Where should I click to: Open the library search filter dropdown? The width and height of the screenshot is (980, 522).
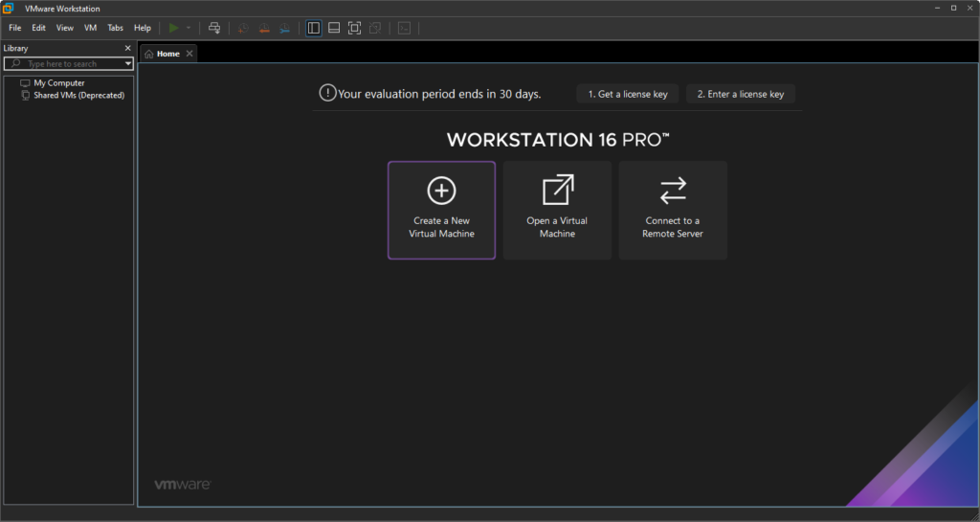pos(128,64)
